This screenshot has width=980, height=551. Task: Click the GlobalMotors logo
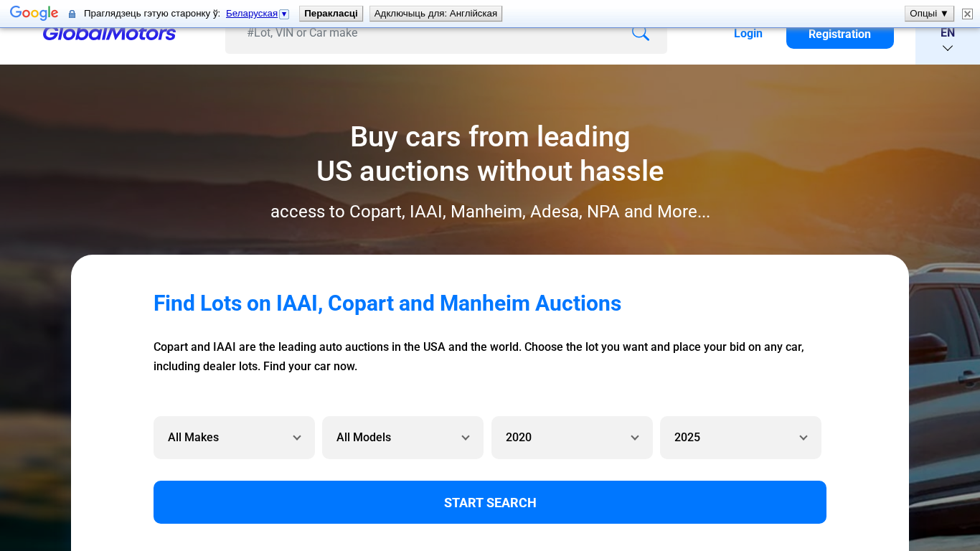click(x=109, y=34)
